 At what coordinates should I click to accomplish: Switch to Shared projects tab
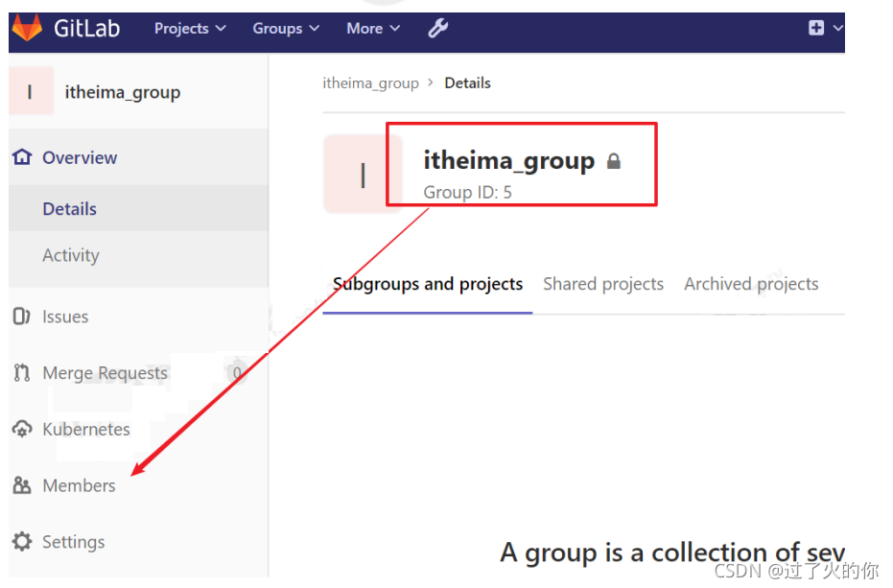(x=603, y=284)
